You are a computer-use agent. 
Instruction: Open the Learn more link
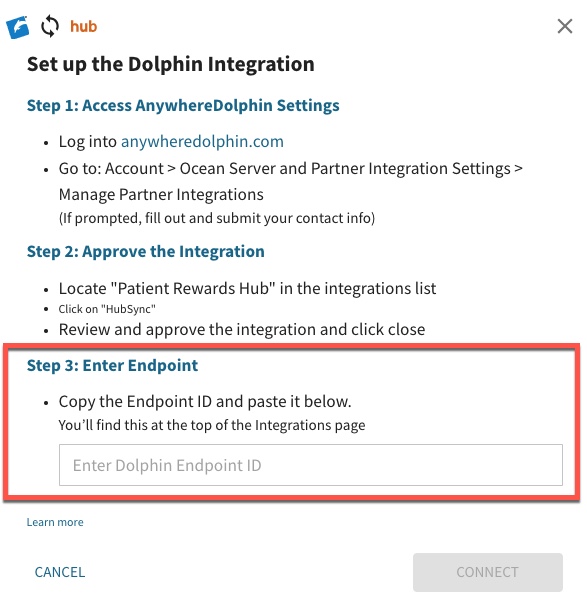(55, 522)
